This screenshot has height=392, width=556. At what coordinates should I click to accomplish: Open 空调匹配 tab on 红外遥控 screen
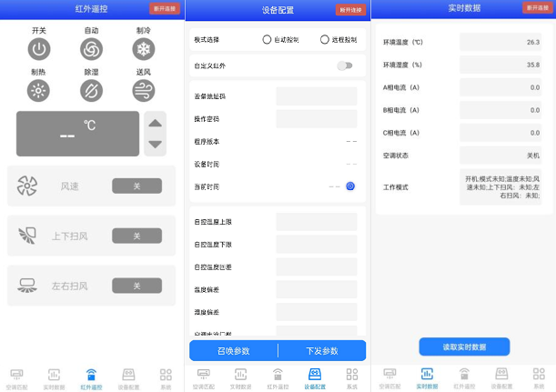(16, 377)
